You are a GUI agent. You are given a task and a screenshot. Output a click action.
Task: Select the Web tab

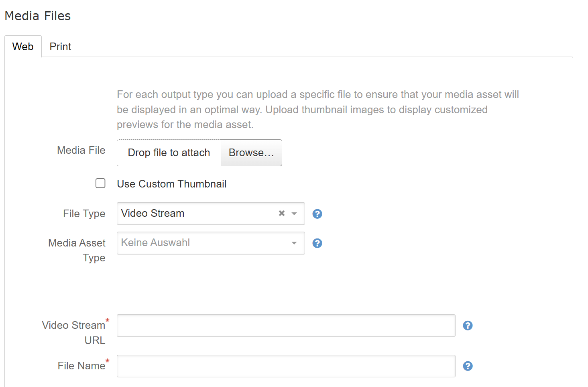23,47
